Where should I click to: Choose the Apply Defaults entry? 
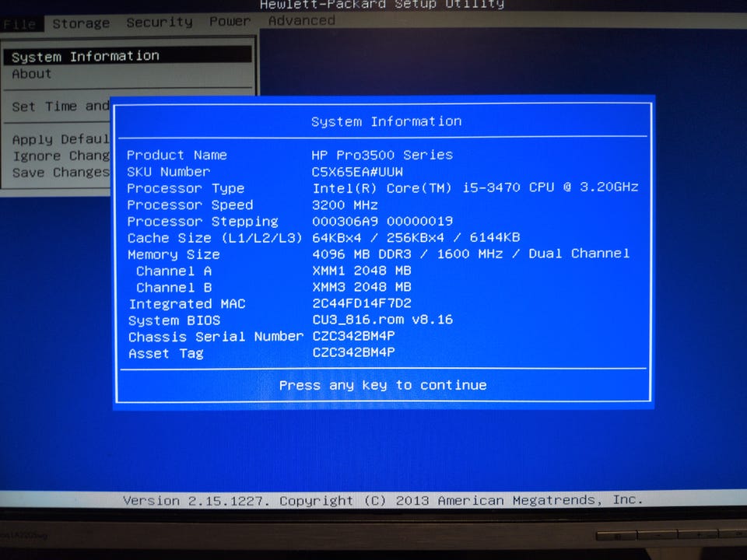point(61,139)
